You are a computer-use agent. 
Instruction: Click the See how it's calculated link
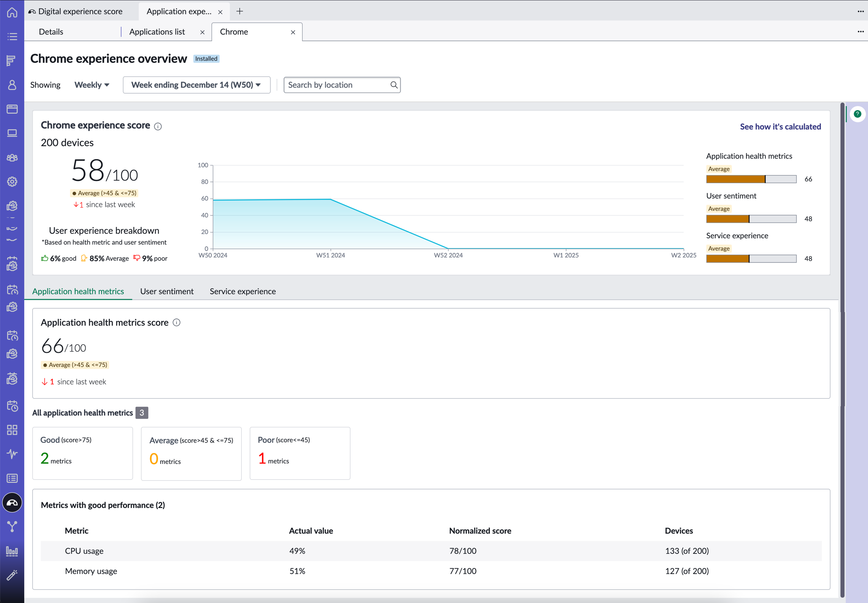coord(780,126)
